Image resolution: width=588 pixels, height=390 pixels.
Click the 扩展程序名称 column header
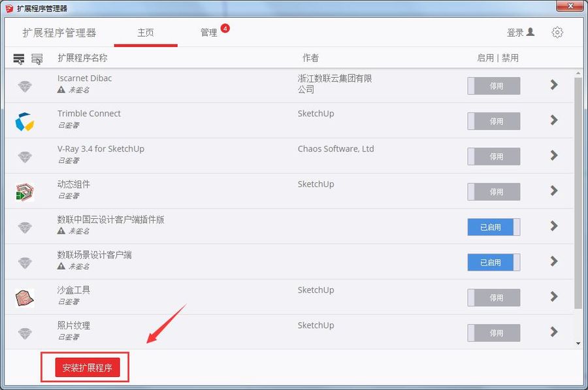82,58
